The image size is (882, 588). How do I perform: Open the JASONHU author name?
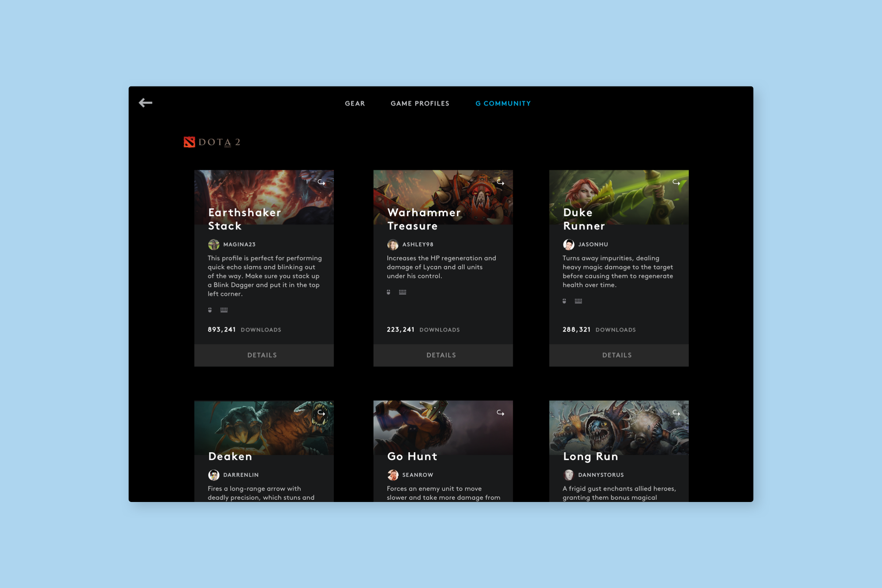click(593, 244)
